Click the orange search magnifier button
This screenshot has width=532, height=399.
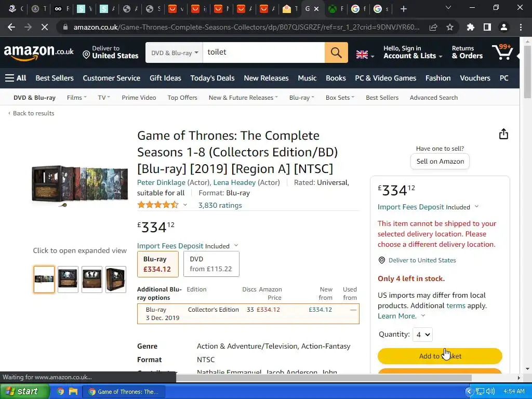[336, 52]
